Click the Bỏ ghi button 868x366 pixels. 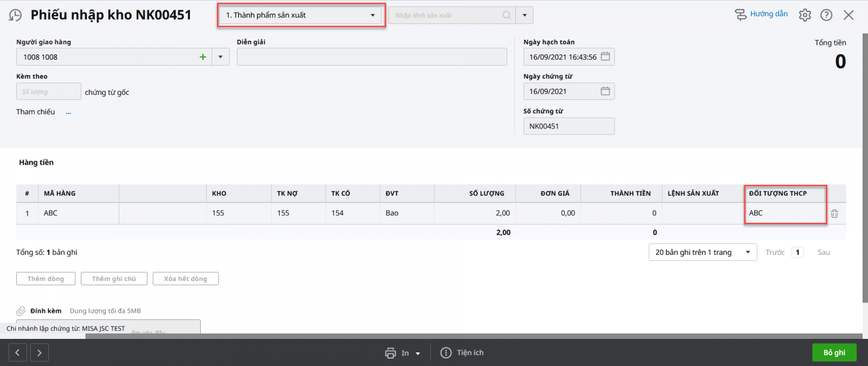(834, 352)
